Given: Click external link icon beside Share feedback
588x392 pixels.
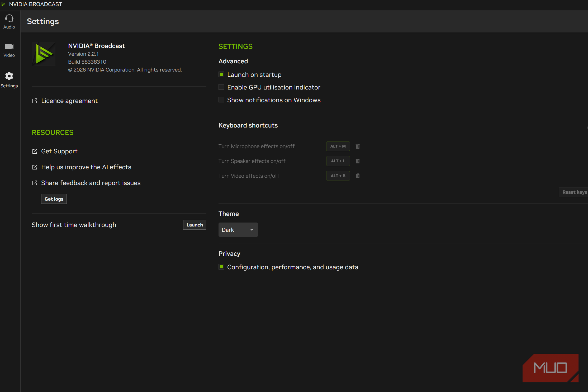Looking at the screenshot, I should pyautogui.click(x=35, y=183).
